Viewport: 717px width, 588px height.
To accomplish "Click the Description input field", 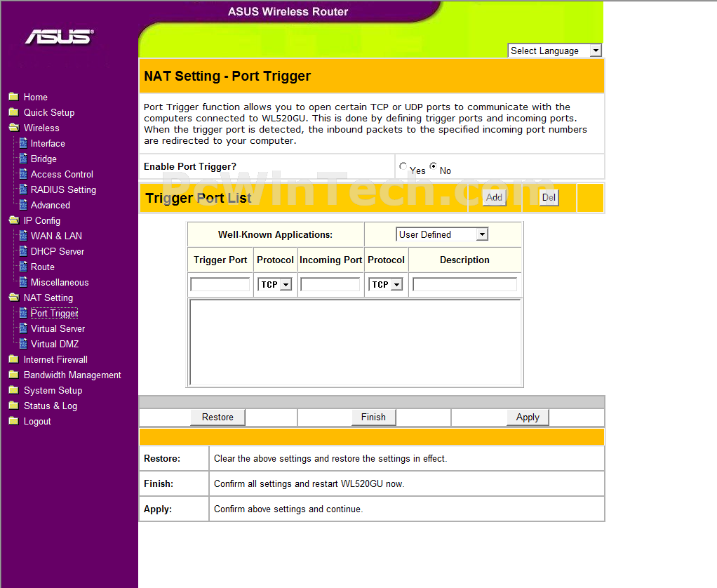I will pyautogui.click(x=464, y=284).
